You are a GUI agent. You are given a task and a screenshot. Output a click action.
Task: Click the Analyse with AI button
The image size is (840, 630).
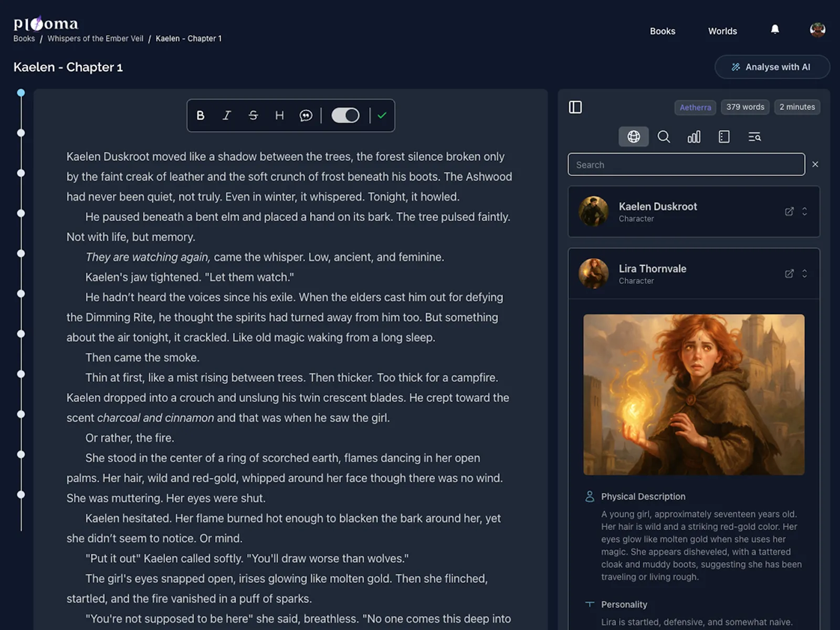[772, 67]
